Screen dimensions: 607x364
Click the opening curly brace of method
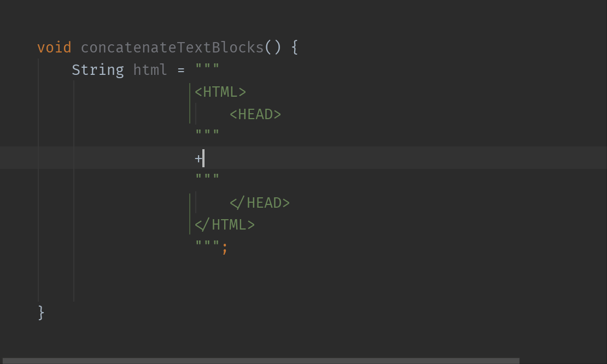click(295, 48)
